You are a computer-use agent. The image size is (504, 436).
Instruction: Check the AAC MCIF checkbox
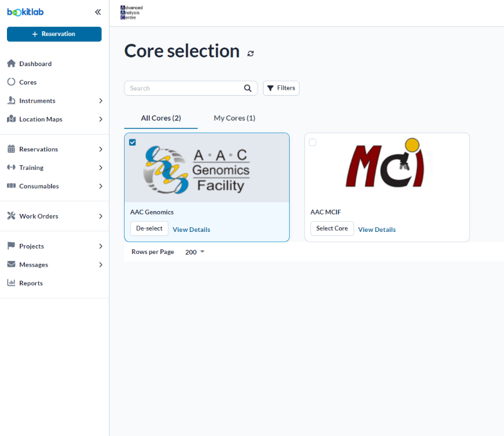pyautogui.click(x=312, y=142)
